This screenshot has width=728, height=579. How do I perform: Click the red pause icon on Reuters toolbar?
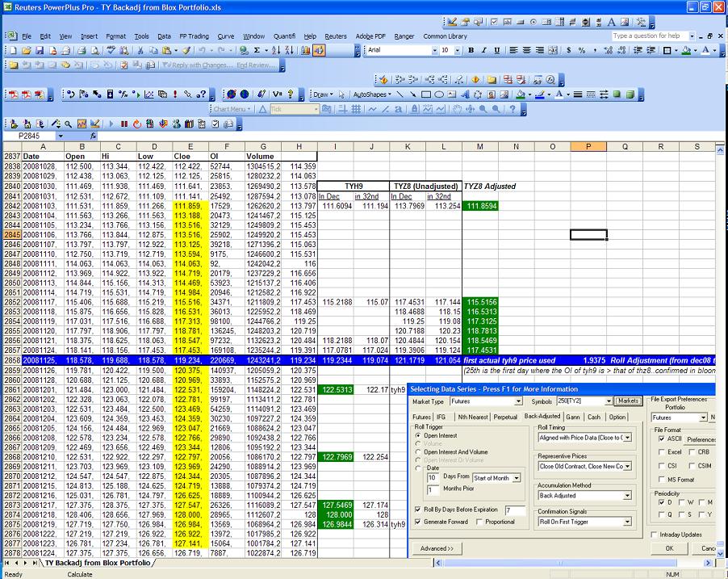click(x=124, y=123)
